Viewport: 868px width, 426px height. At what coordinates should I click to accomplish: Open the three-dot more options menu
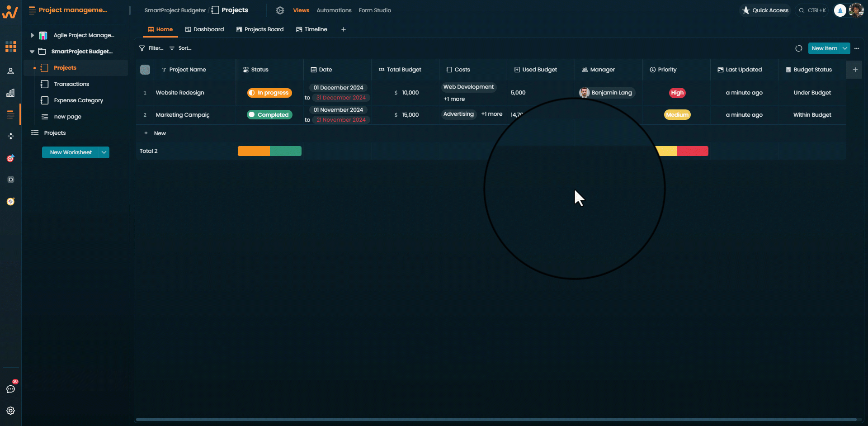tap(857, 48)
